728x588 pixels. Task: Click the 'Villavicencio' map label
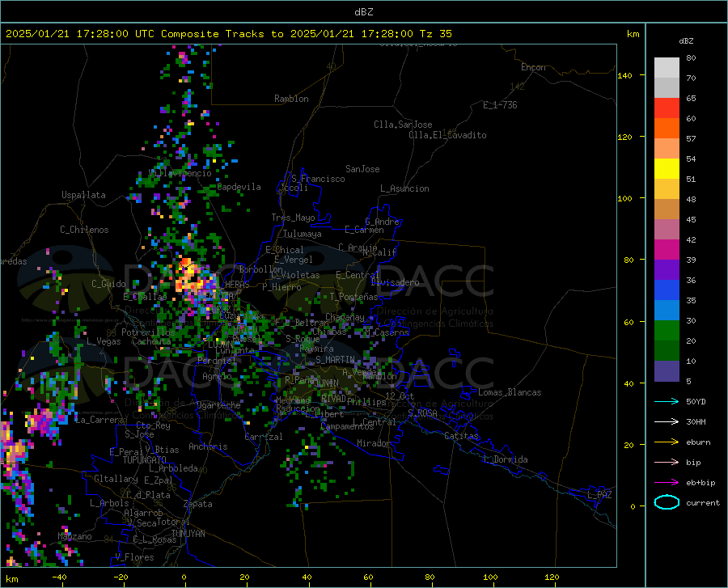pyautogui.click(x=180, y=173)
